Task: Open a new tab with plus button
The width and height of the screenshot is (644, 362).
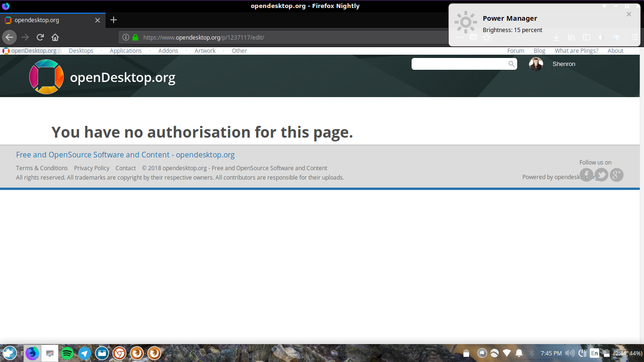Action: click(x=114, y=20)
